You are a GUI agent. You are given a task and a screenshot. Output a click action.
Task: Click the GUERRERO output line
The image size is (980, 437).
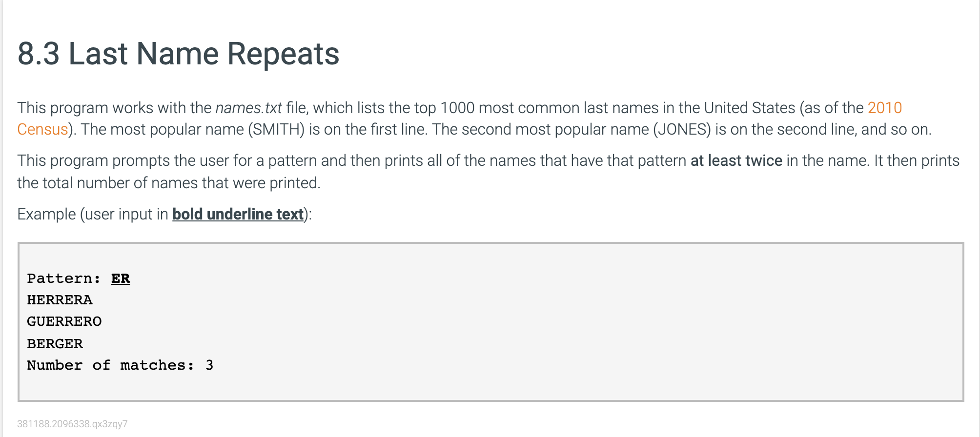point(64,321)
